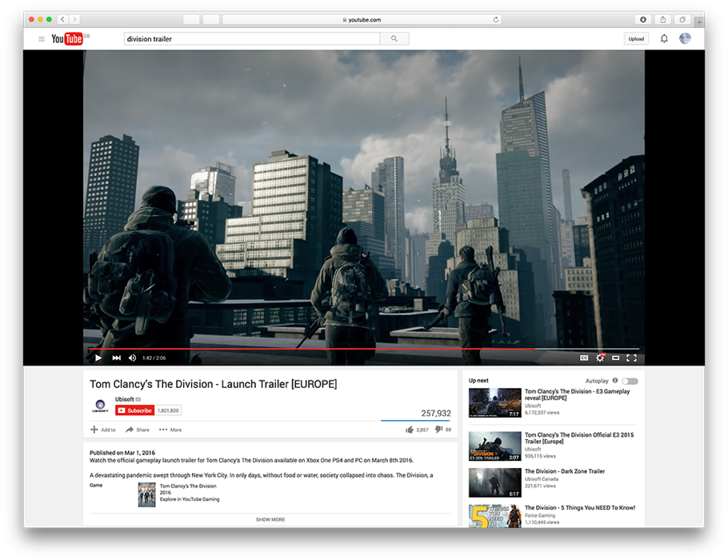The width and height of the screenshot is (728, 560).
Task: Open the More actions menu
Action: 170,430
